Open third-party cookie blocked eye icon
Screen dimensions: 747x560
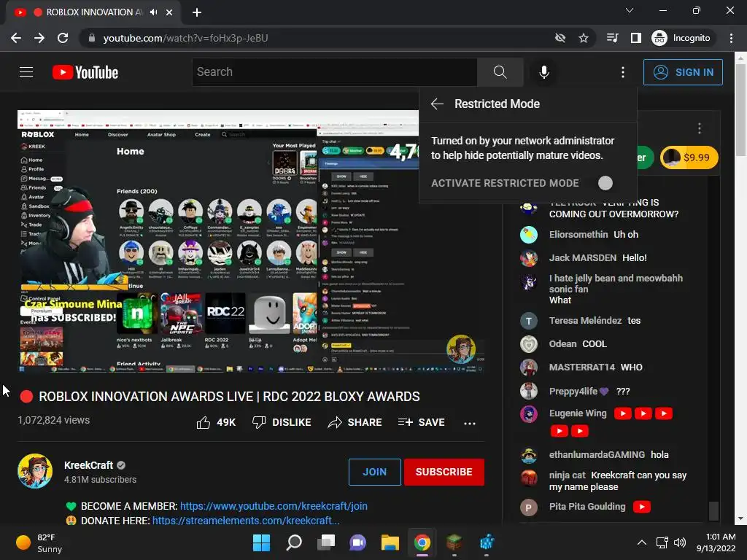pyautogui.click(x=560, y=38)
